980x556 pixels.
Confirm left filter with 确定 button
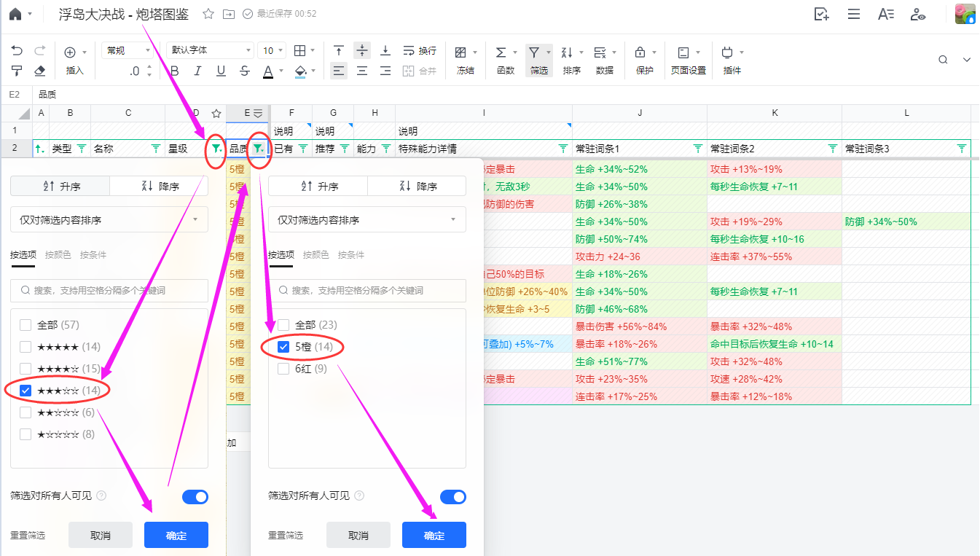click(x=176, y=535)
